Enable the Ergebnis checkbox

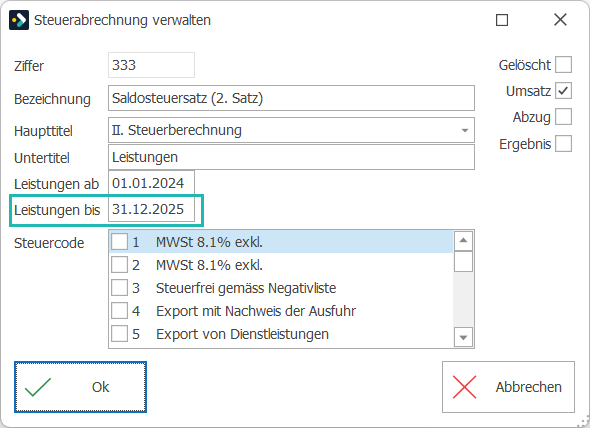click(563, 143)
